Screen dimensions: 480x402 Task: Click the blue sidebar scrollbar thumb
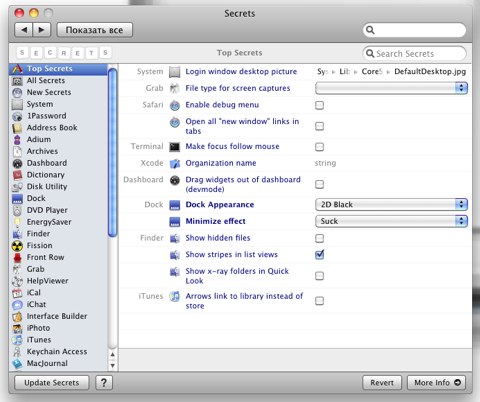click(x=113, y=152)
